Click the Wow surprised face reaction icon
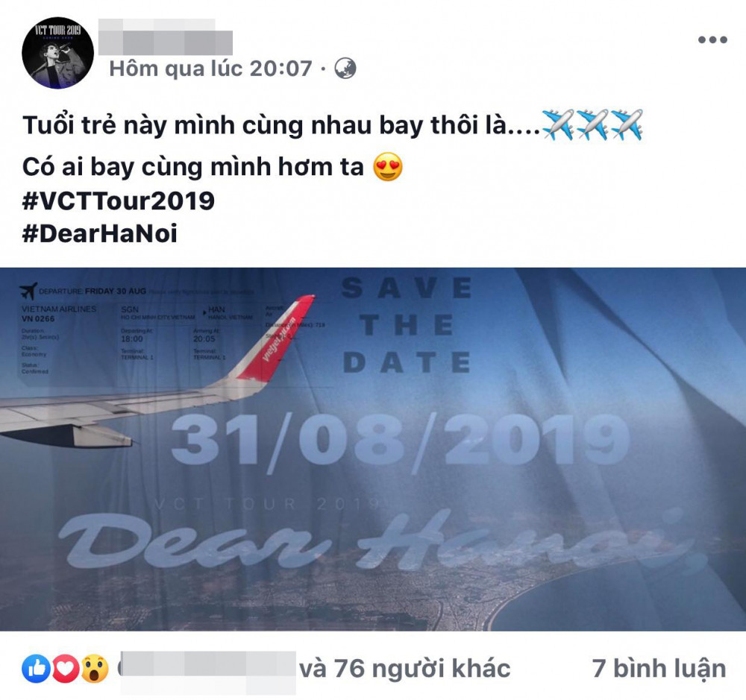 pos(95,669)
